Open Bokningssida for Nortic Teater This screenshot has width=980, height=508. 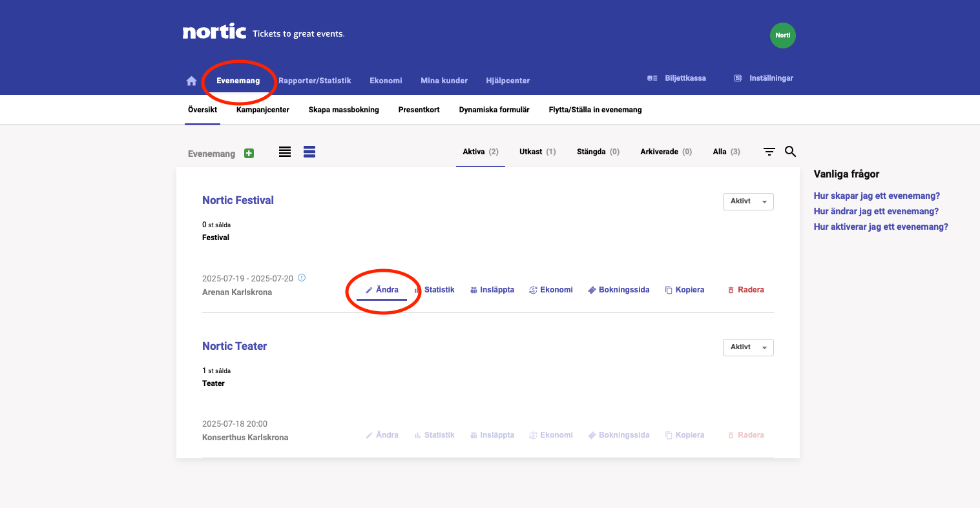point(619,435)
